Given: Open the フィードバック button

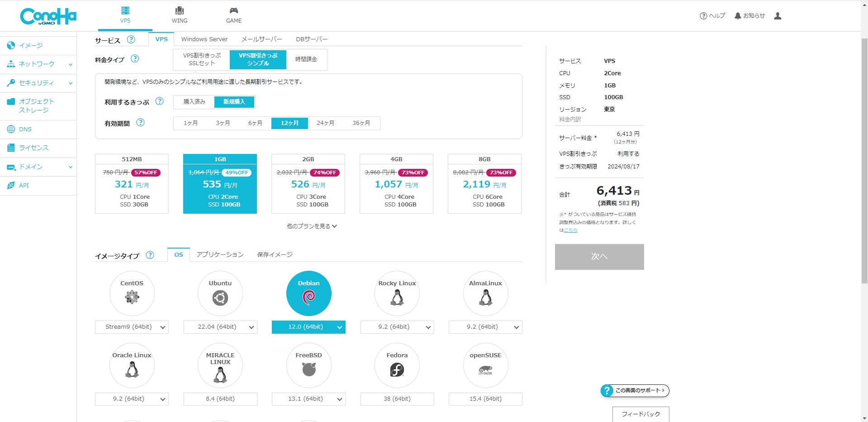Looking at the screenshot, I should pos(641,414).
